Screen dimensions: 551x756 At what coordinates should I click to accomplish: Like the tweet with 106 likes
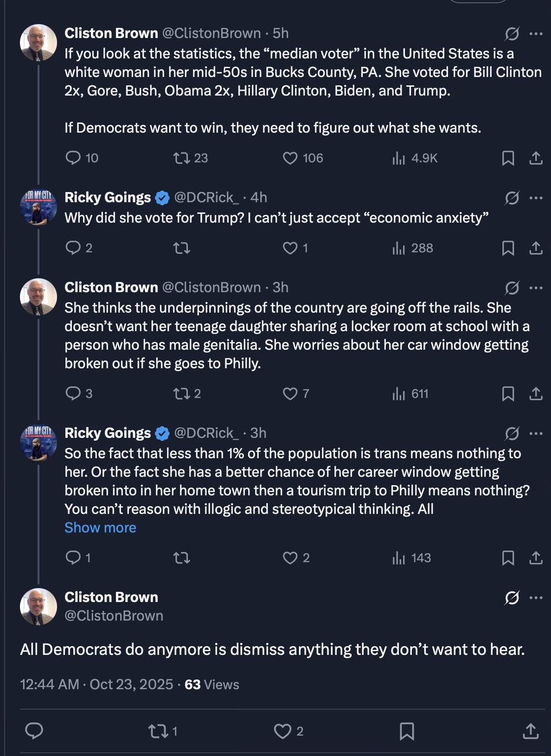[290, 158]
